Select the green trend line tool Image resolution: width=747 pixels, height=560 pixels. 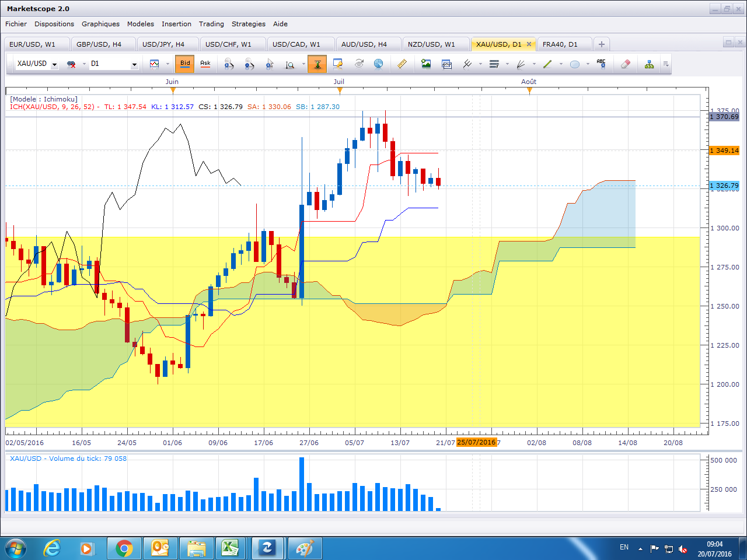point(547,64)
